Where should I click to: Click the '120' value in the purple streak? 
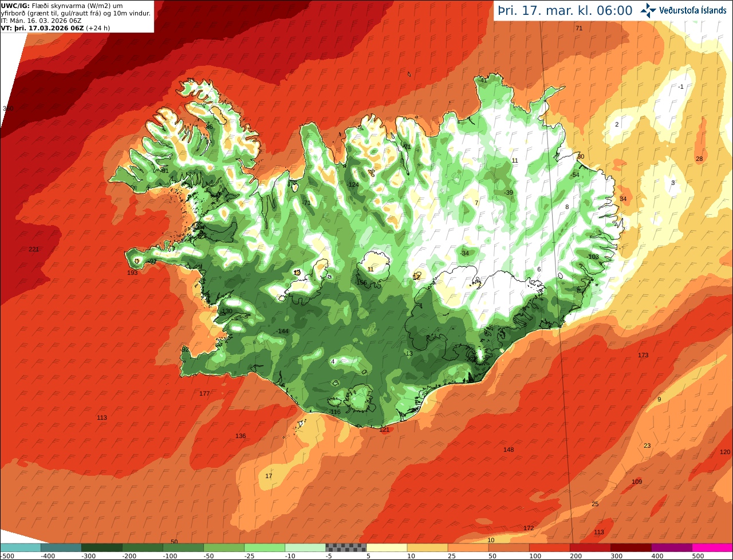pyautogui.click(x=725, y=452)
